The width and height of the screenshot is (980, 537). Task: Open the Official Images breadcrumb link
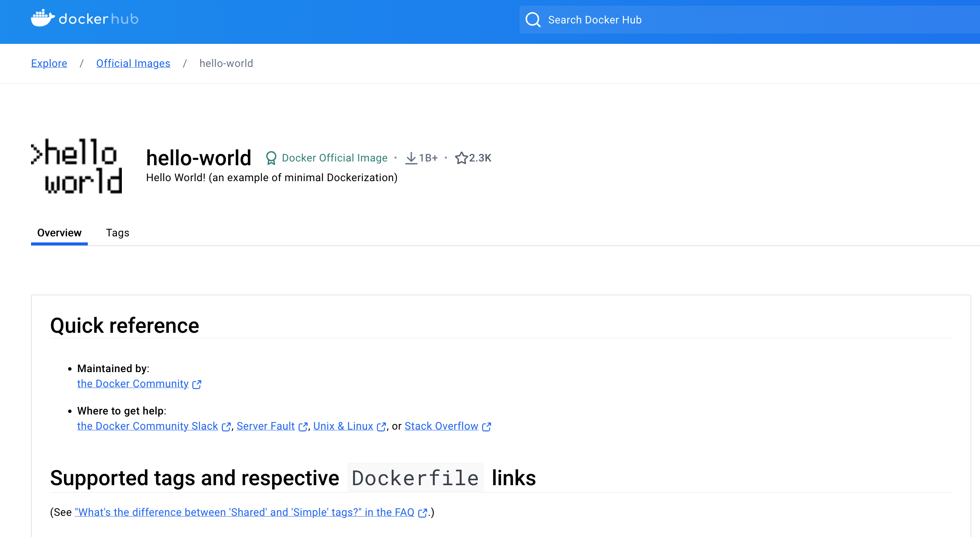coord(133,63)
